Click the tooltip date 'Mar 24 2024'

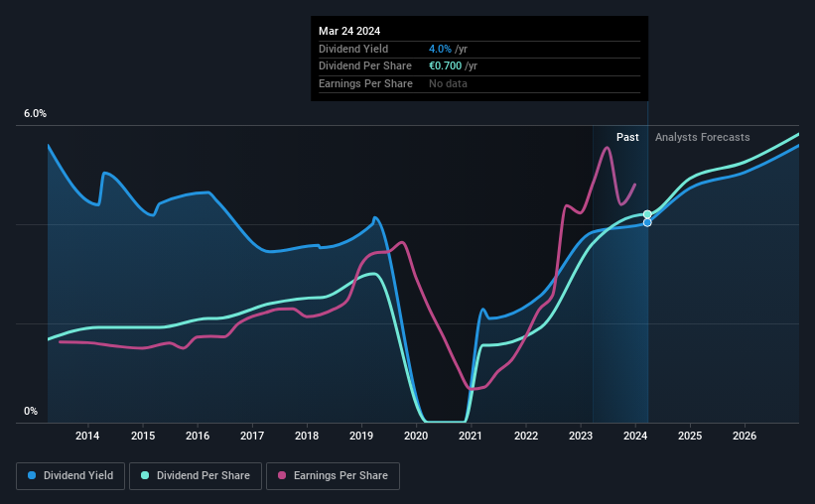[x=349, y=31]
